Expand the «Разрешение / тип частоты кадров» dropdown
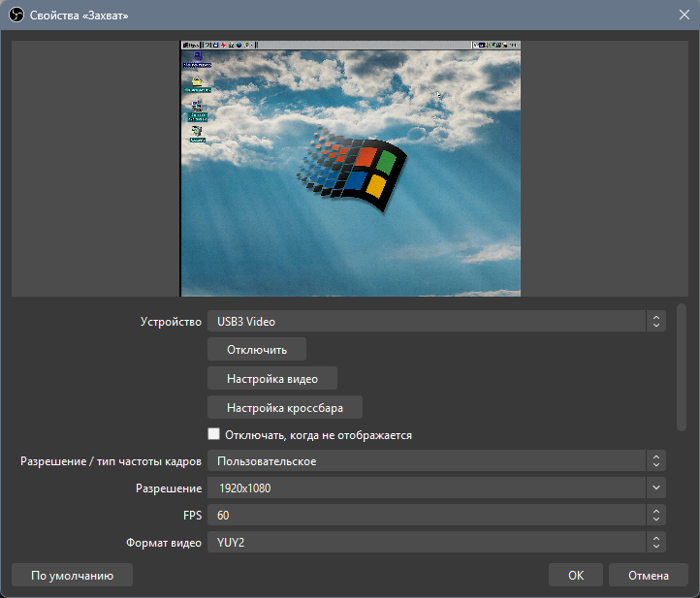The height and width of the screenshot is (598, 700). [x=436, y=460]
